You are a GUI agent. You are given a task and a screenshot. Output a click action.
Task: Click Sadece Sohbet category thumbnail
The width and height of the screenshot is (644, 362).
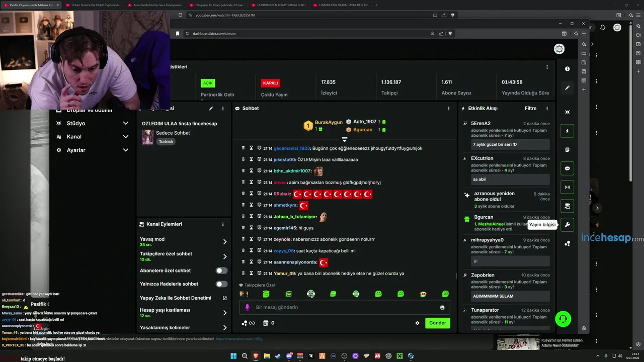pos(147,137)
